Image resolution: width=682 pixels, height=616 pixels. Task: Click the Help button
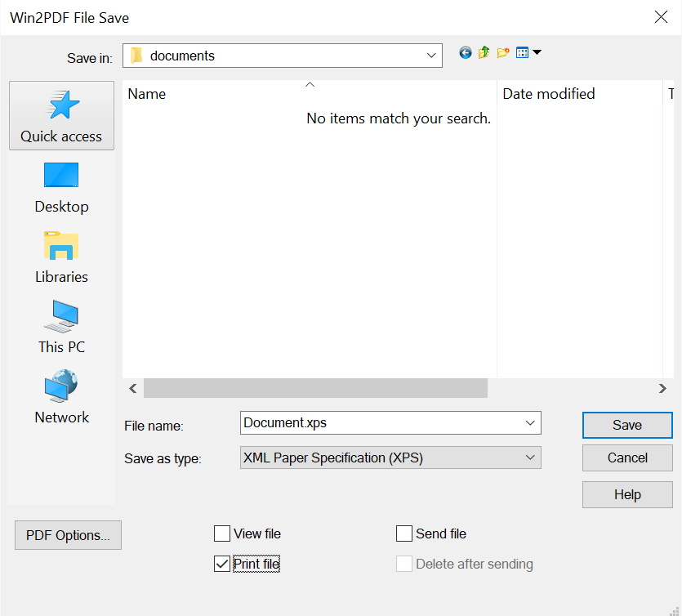tap(626, 494)
